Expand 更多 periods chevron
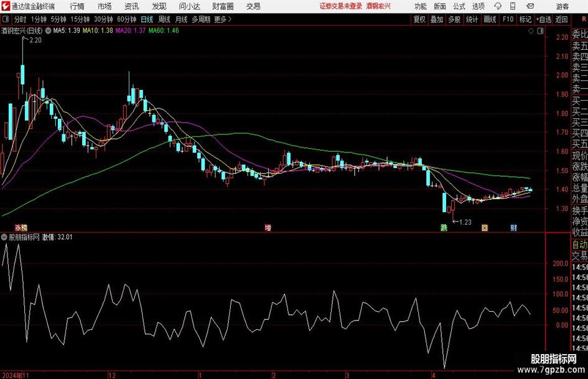Image resolution: width=588 pixels, height=379 pixels. (230, 19)
